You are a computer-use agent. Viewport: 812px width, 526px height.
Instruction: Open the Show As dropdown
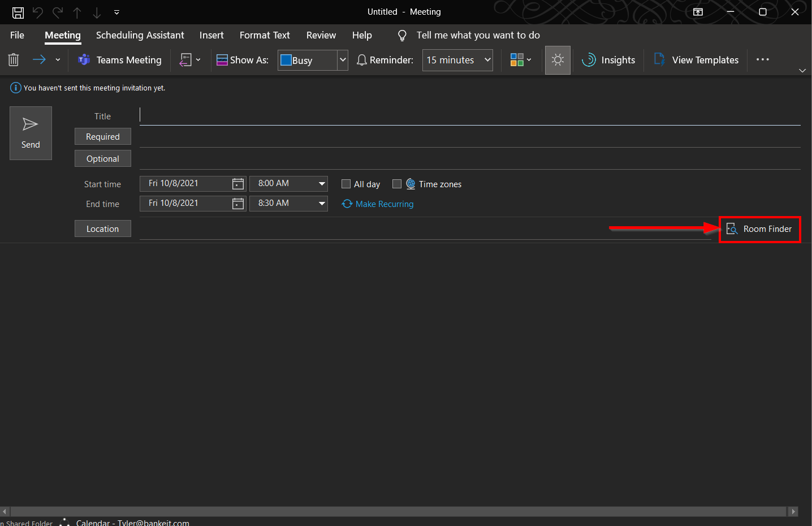342,59
